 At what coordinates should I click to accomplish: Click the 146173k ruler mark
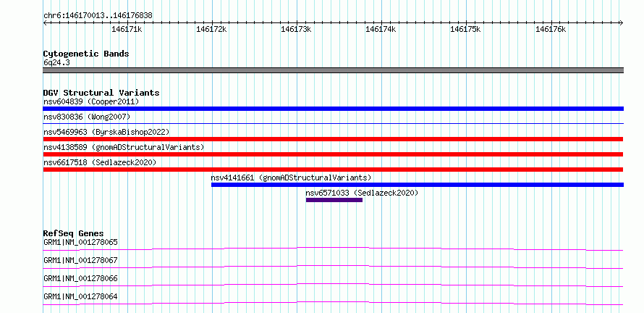296,30
